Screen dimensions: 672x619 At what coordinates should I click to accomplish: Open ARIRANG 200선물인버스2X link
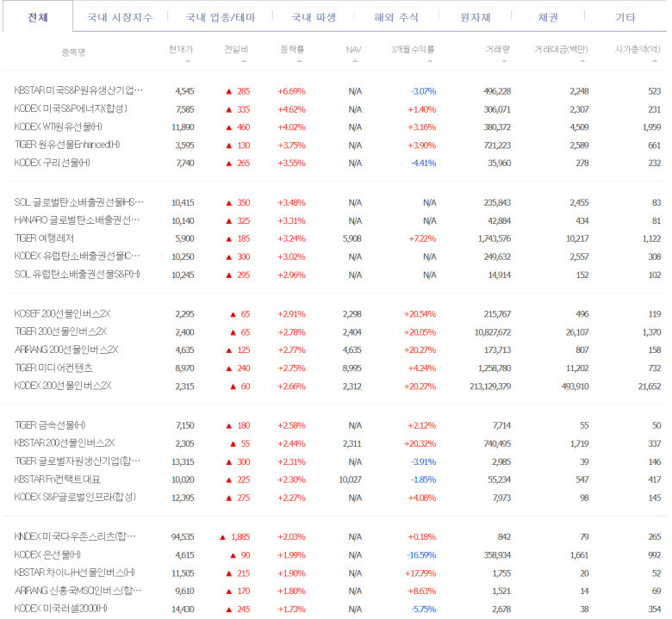click(66, 350)
